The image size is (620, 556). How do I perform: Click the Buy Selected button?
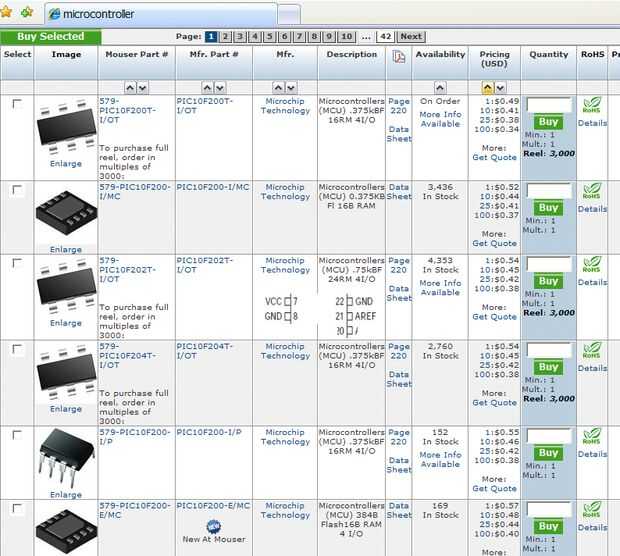pyautogui.click(x=51, y=37)
